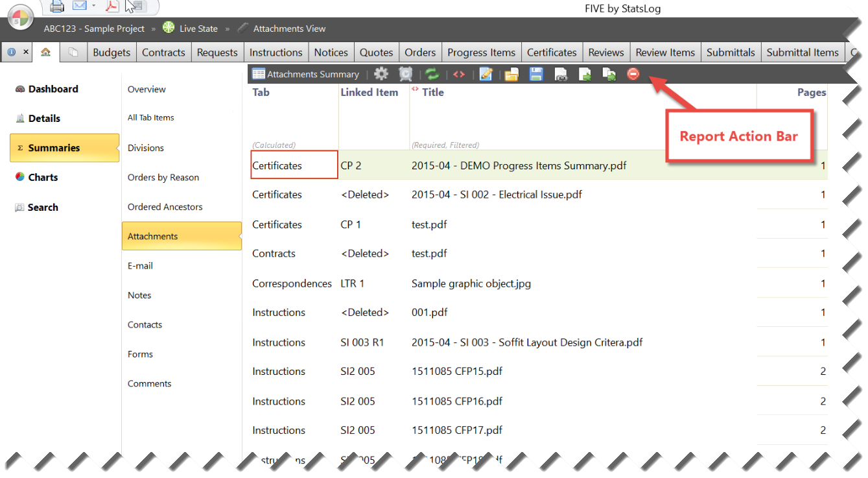Viewport: 868px width, 478px height.
Task: Select the Divisions summary
Action: (x=146, y=148)
